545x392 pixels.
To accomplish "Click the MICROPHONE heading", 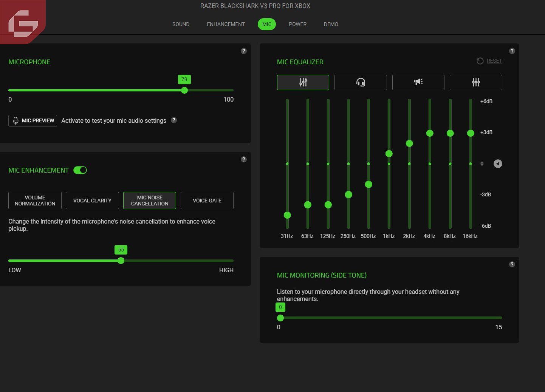I will [x=29, y=62].
